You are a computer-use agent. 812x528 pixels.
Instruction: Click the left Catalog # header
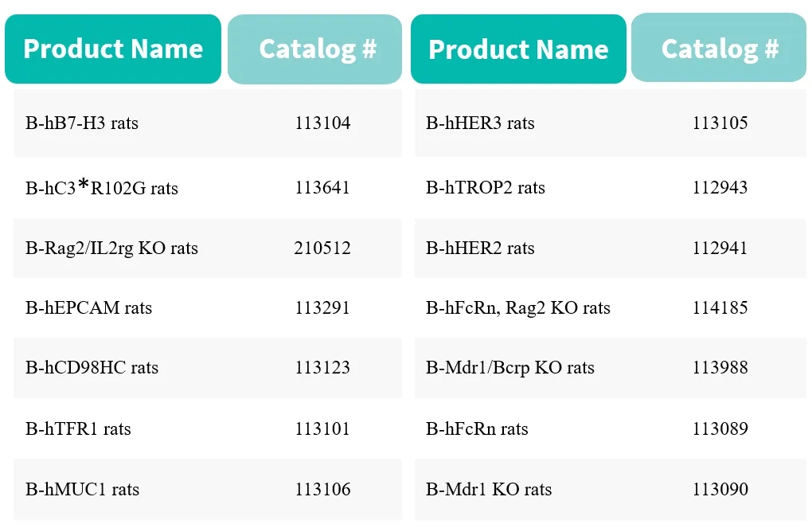click(x=315, y=49)
